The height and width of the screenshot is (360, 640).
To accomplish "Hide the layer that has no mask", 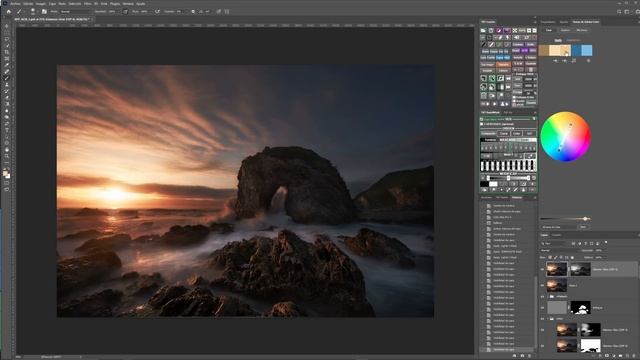I will pyautogui.click(x=542, y=285).
